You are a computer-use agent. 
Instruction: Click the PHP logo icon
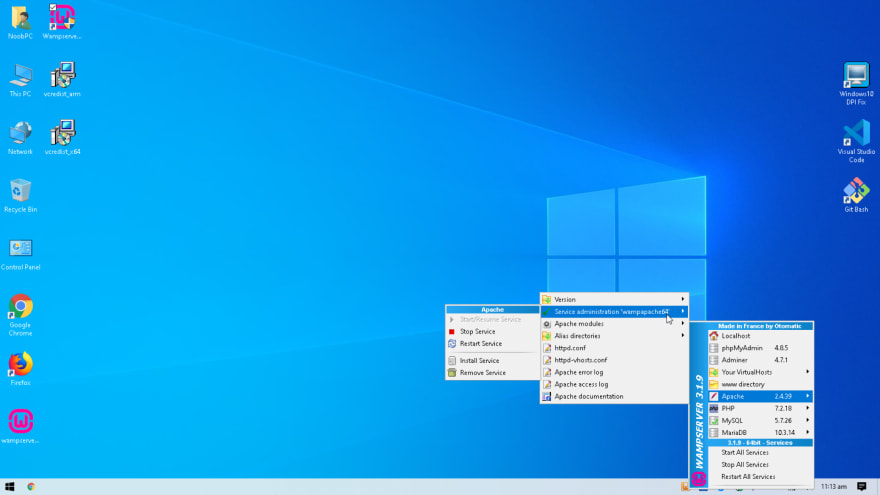[x=713, y=409]
